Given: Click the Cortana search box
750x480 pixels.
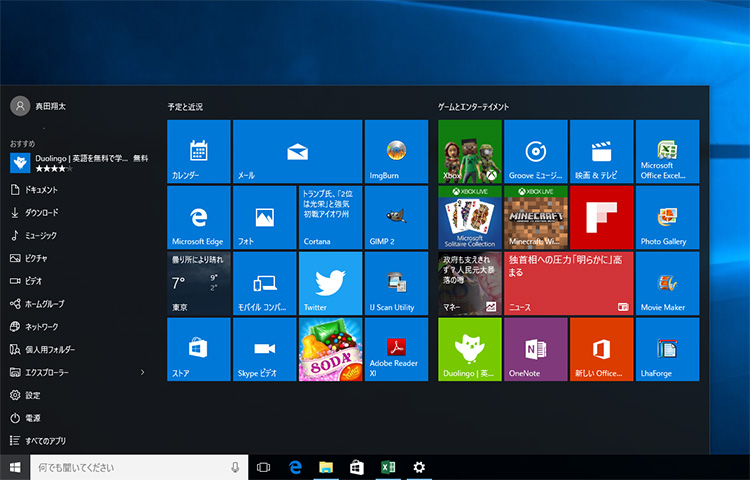Looking at the screenshot, I should pos(130,467).
